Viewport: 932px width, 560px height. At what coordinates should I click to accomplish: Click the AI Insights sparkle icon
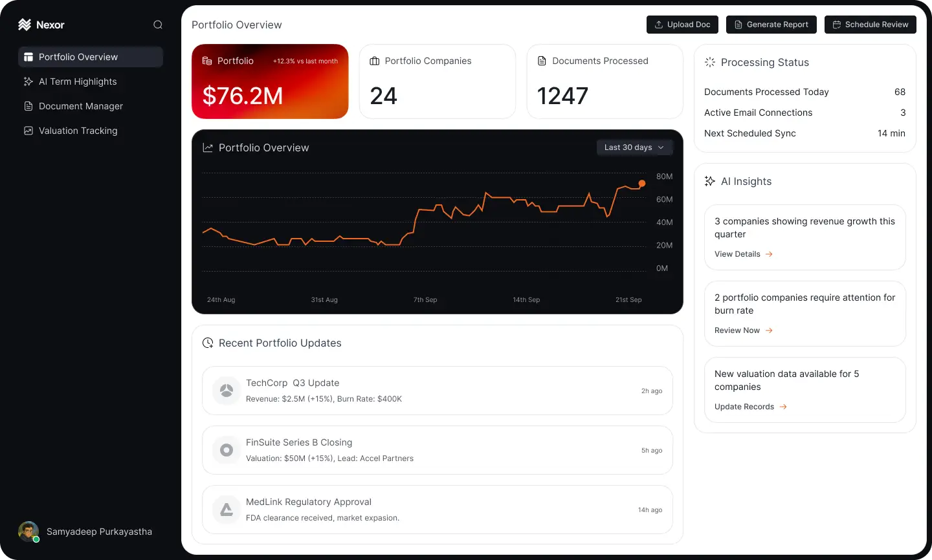point(710,181)
